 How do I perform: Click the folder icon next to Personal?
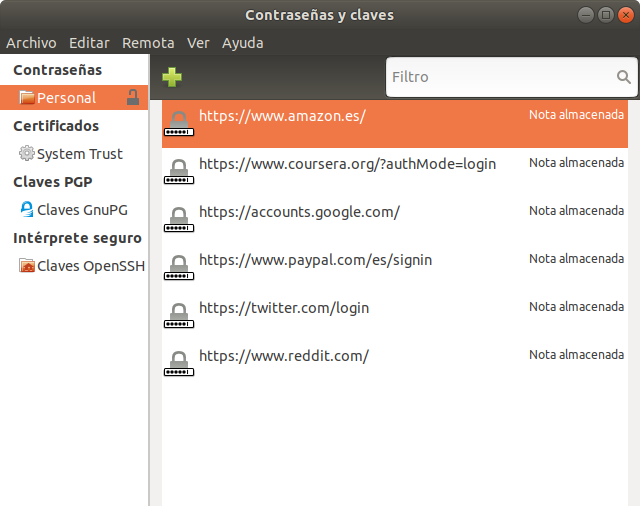pos(27,98)
